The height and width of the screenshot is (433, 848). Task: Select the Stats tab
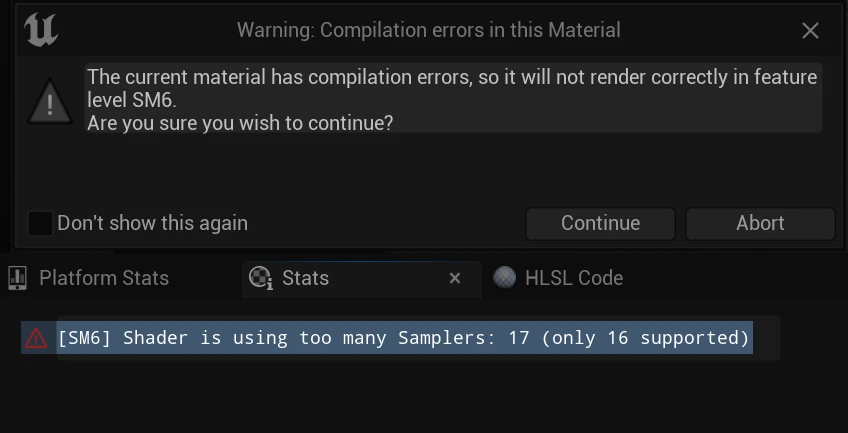pyautogui.click(x=305, y=278)
